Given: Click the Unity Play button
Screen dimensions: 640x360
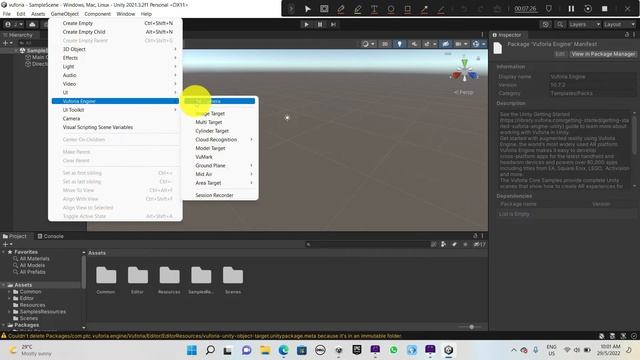Looking at the screenshot, I should (306, 24).
